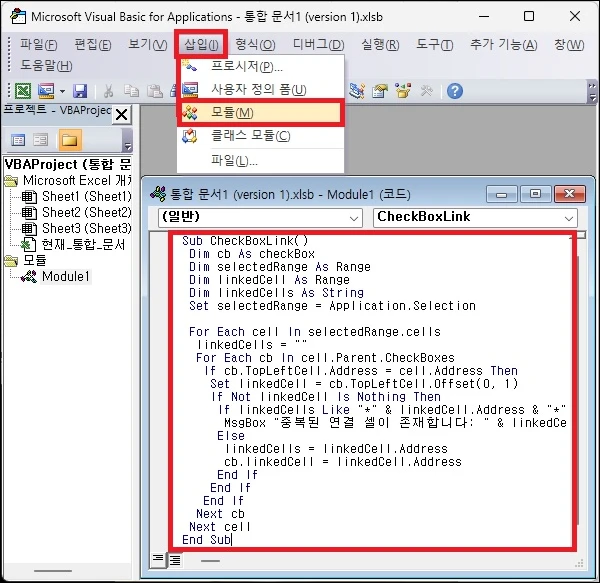Click the Project pane horizontal scrollbar
This screenshot has height=583, width=600.
(x=53, y=571)
